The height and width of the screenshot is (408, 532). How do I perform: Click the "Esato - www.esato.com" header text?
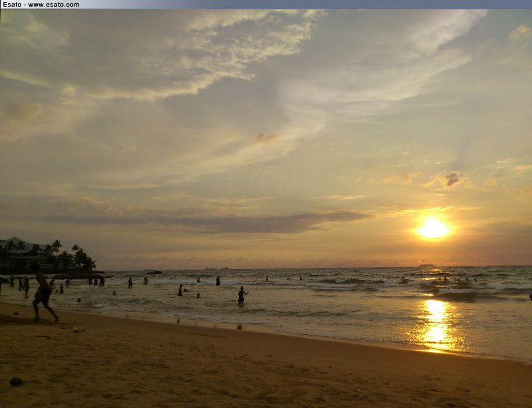pyautogui.click(x=41, y=5)
